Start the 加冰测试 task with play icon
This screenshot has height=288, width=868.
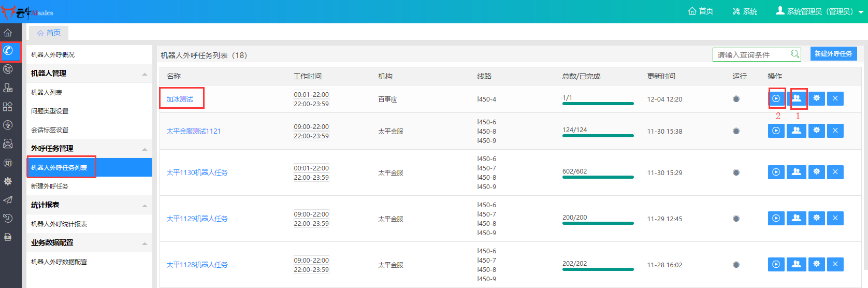click(x=776, y=98)
